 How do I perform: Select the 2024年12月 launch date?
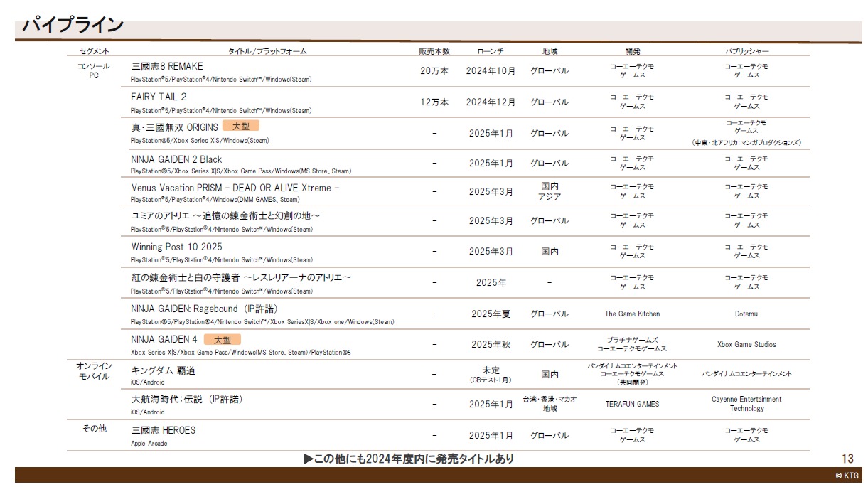pyautogui.click(x=491, y=102)
